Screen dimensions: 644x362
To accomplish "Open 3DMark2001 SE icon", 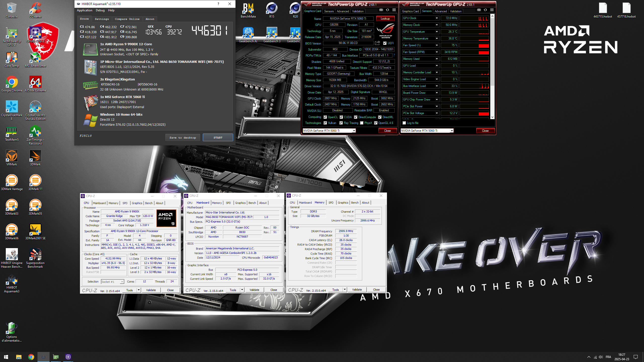I will pyautogui.click(x=35, y=232).
